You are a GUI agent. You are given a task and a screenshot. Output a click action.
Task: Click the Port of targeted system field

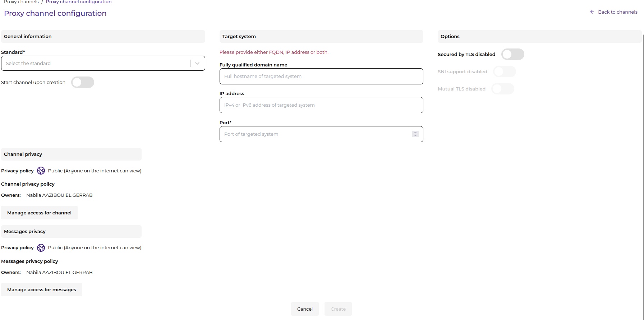316,134
